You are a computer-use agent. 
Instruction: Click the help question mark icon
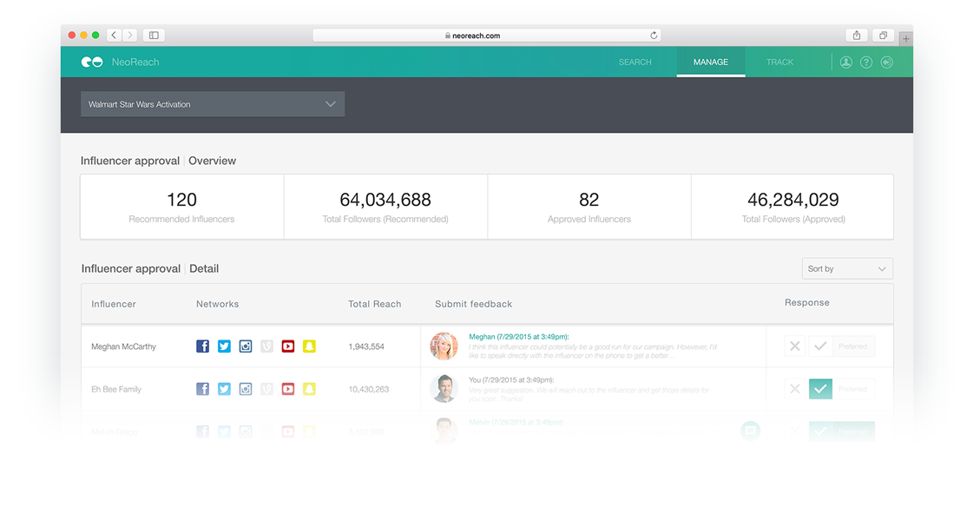click(865, 62)
